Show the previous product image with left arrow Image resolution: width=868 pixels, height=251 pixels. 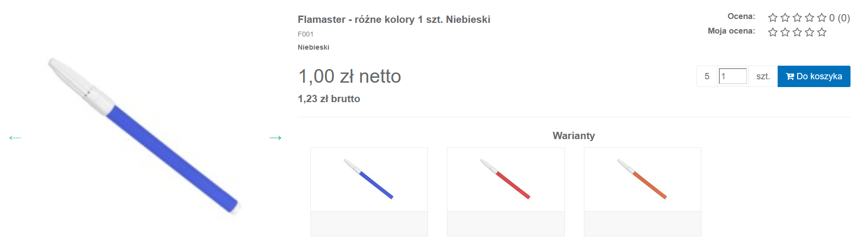click(15, 138)
